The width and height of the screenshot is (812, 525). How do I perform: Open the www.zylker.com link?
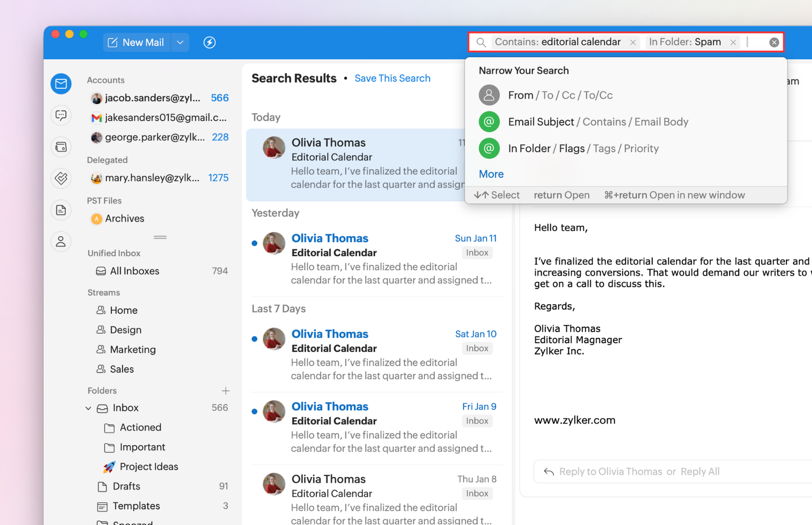coord(575,420)
